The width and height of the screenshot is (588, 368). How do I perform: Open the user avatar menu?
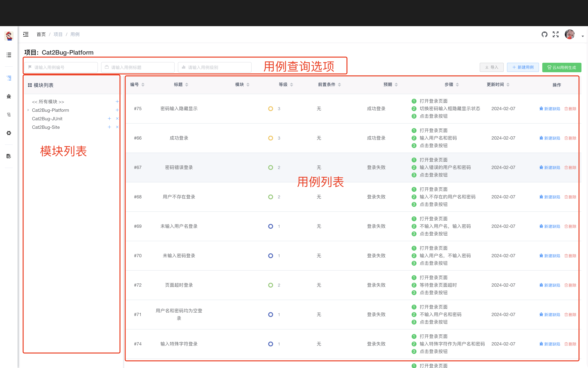(570, 34)
